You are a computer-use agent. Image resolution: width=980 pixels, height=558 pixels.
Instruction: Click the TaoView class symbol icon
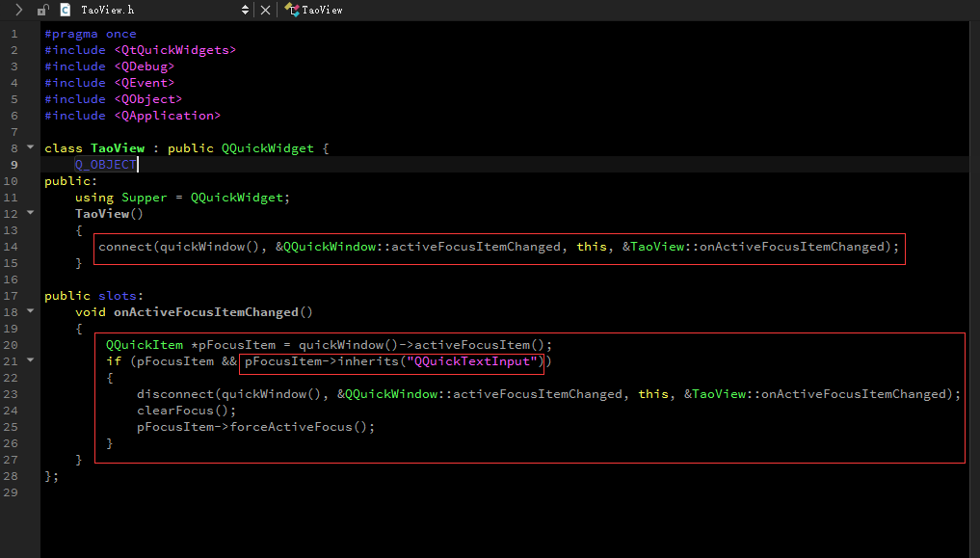291,10
